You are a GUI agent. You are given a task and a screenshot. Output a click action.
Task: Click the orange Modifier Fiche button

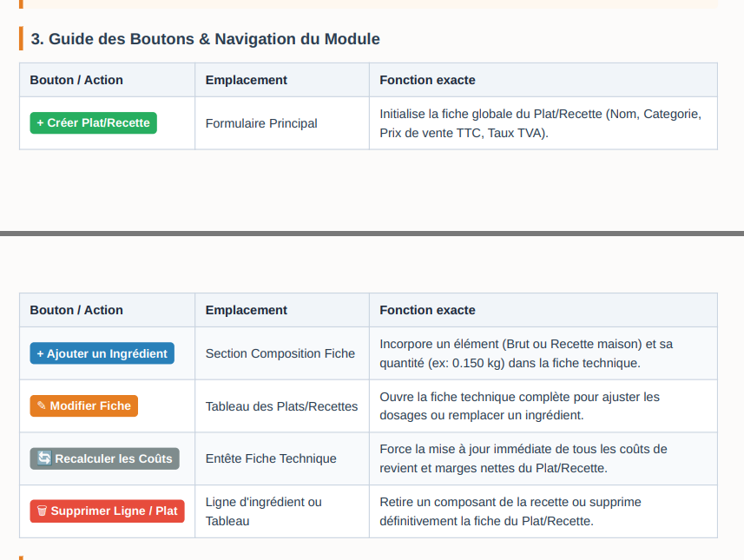(84, 405)
